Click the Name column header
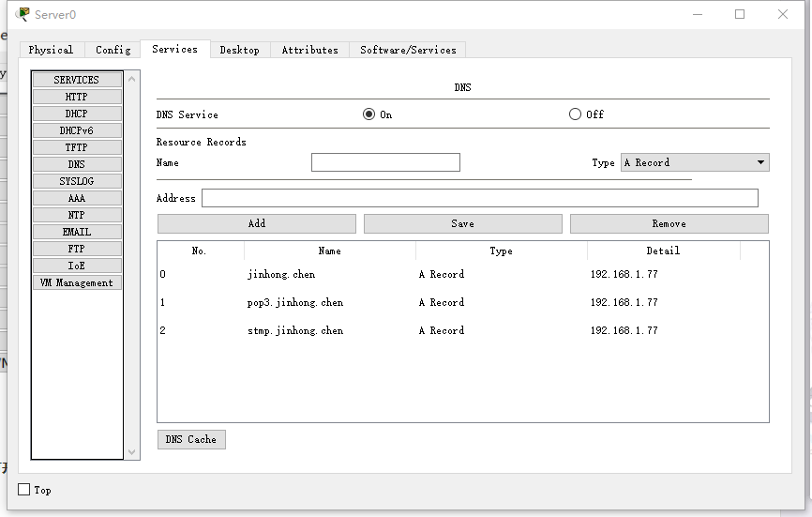 coord(330,251)
